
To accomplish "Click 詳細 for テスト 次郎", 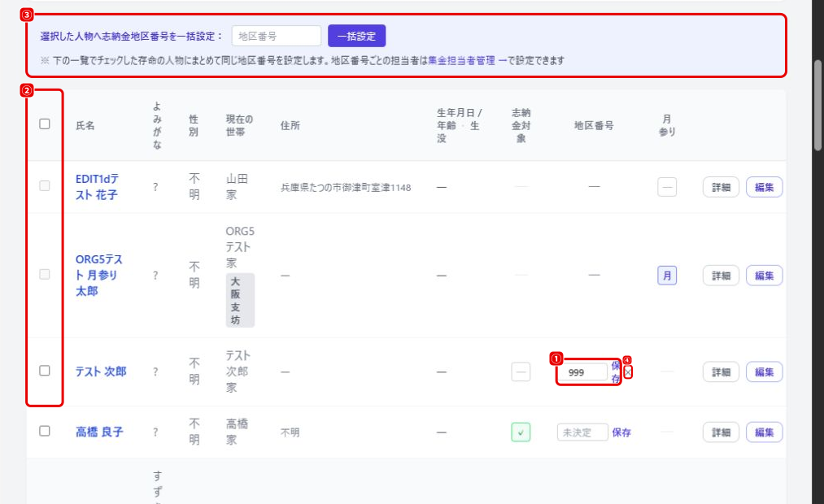I will pos(721,372).
